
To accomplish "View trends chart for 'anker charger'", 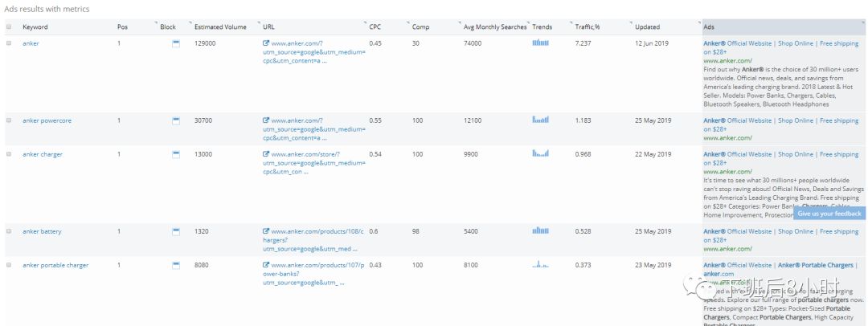I will (x=540, y=153).
